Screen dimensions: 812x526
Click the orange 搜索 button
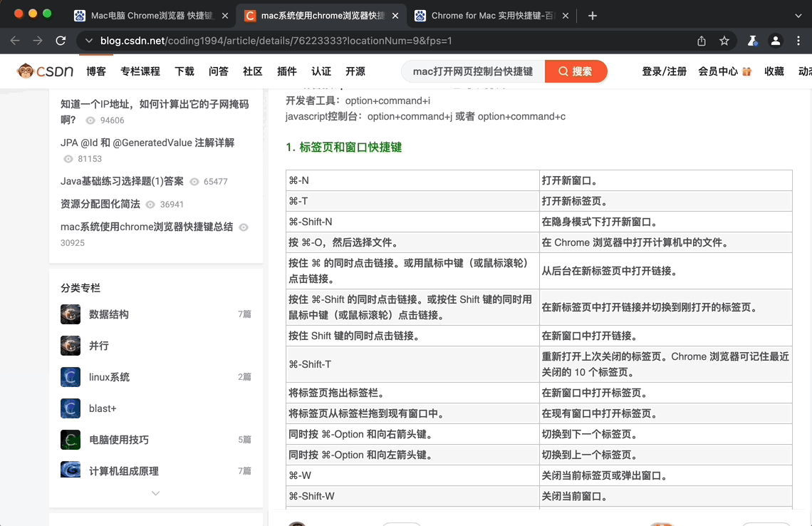576,71
